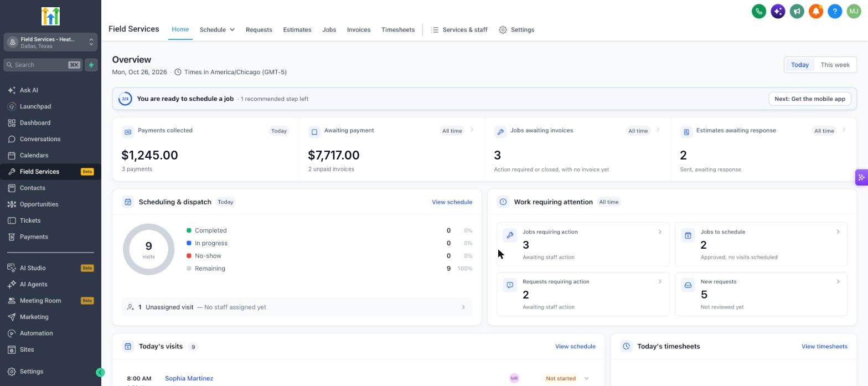Open Awaiting payment card arrow

pyautogui.click(x=472, y=130)
